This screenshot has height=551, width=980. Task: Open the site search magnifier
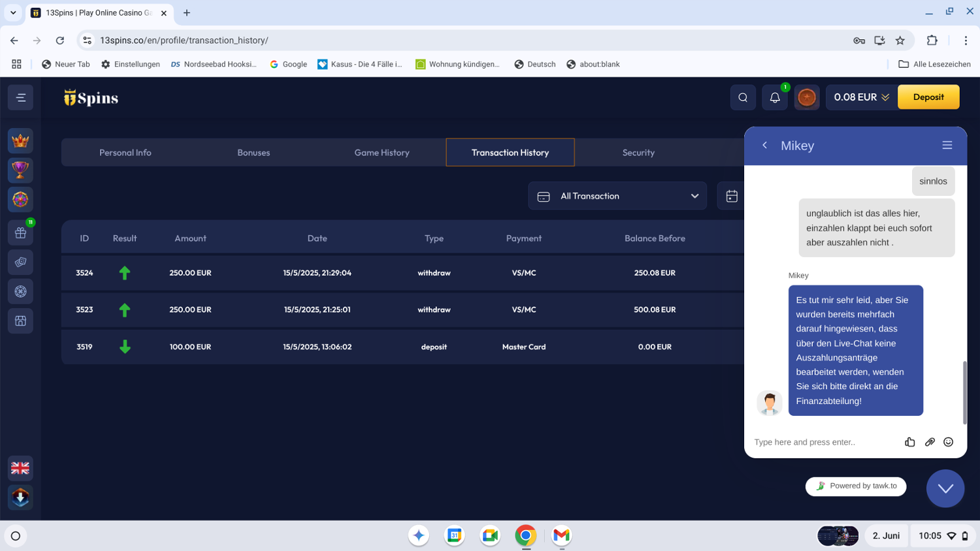743,97
